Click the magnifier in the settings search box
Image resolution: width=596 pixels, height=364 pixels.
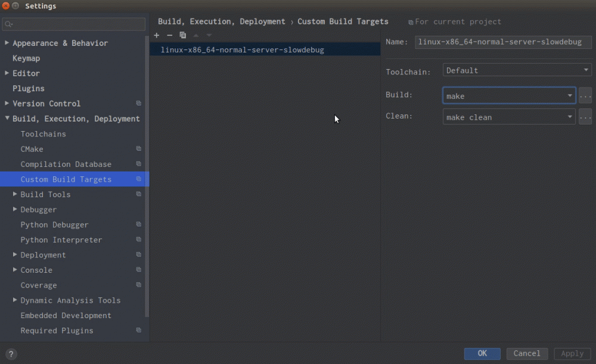(x=7, y=24)
